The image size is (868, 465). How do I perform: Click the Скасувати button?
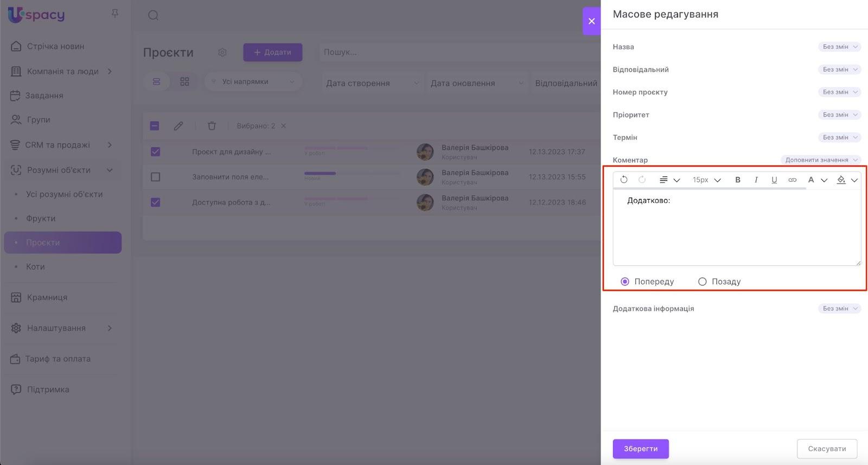click(827, 449)
